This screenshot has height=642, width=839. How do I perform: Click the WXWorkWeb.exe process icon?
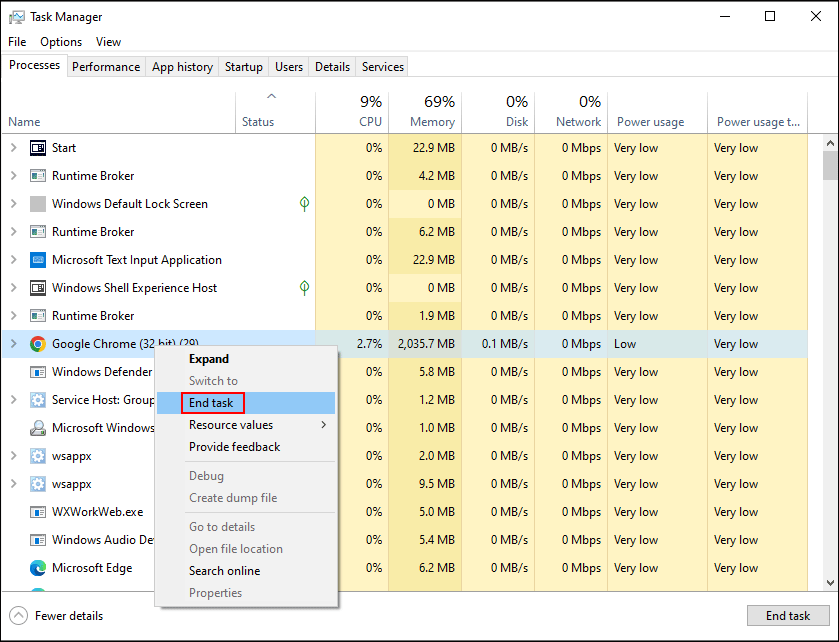[38, 512]
